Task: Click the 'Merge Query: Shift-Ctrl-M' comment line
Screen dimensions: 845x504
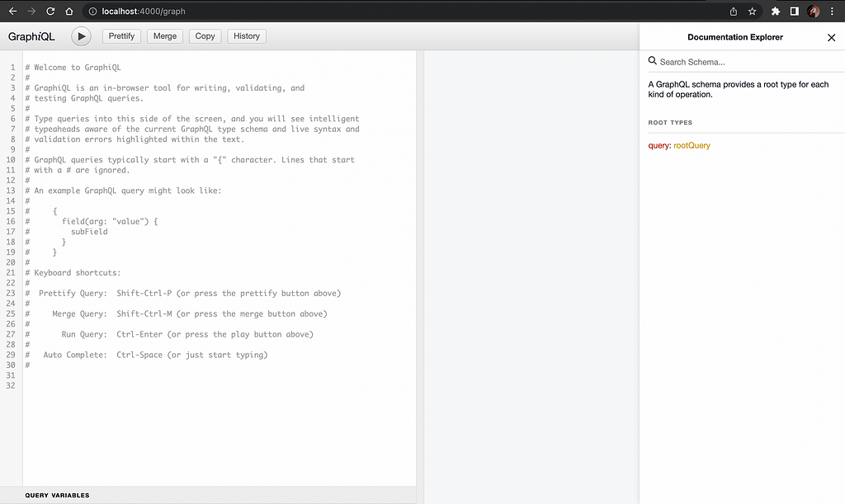Action: (x=177, y=313)
